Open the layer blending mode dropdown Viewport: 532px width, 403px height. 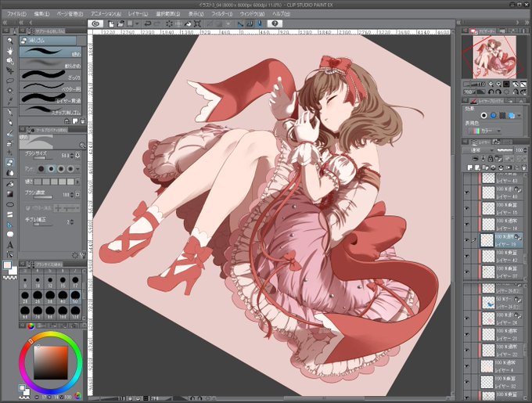[479, 150]
